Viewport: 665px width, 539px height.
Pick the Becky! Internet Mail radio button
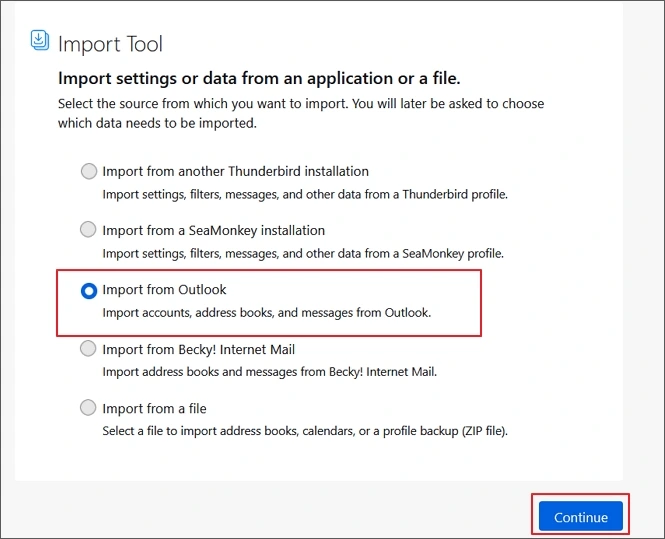(x=89, y=349)
